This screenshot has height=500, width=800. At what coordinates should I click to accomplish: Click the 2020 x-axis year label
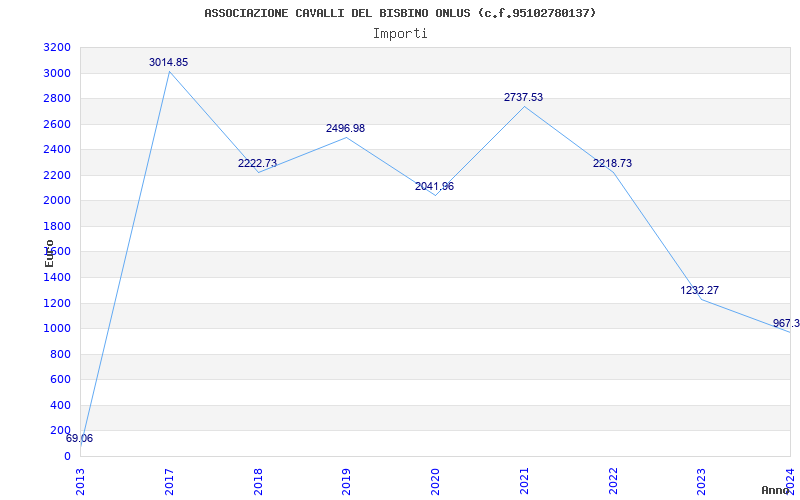tap(435, 481)
